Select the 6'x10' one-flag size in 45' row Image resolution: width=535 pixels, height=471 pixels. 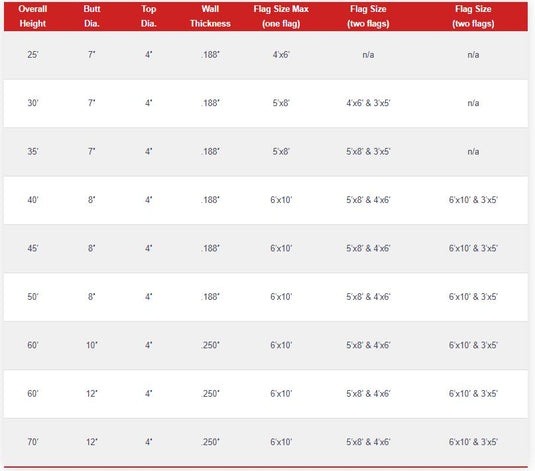[281, 248]
